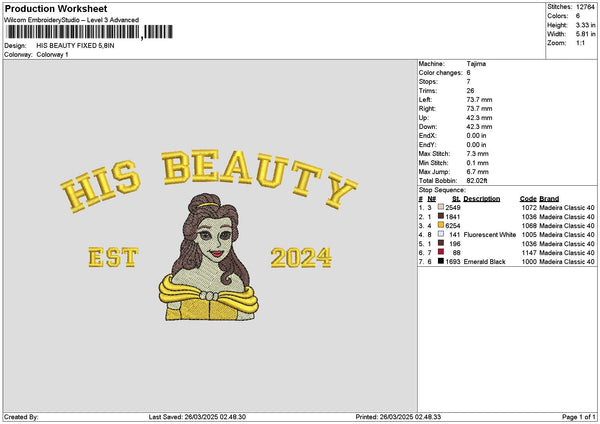Click the Zoom value '1:1'

click(580, 43)
